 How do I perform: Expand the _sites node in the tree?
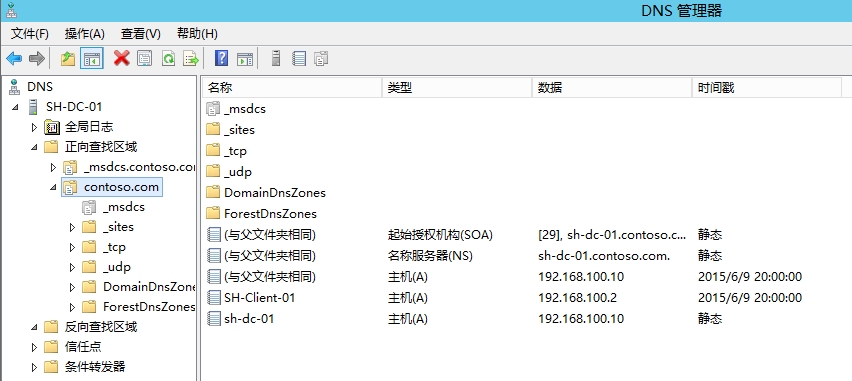click(72, 227)
